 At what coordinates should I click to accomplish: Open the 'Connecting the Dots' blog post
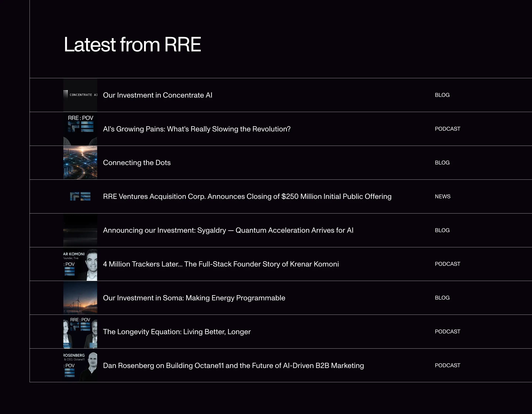[137, 162]
